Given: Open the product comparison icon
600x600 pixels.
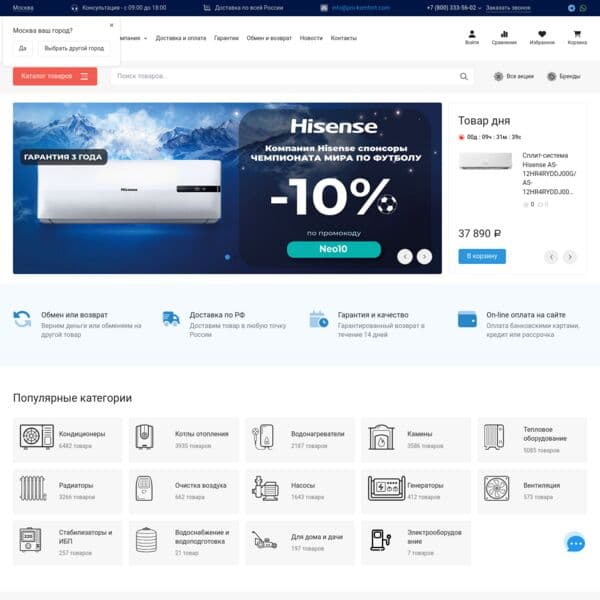Looking at the screenshot, I should coord(504,38).
